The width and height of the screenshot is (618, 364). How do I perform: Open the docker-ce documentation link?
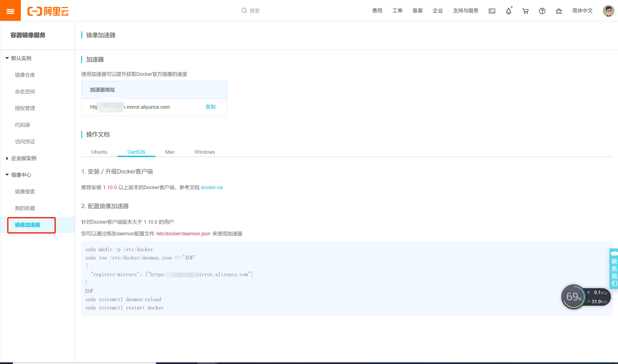click(x=212, y=187)
